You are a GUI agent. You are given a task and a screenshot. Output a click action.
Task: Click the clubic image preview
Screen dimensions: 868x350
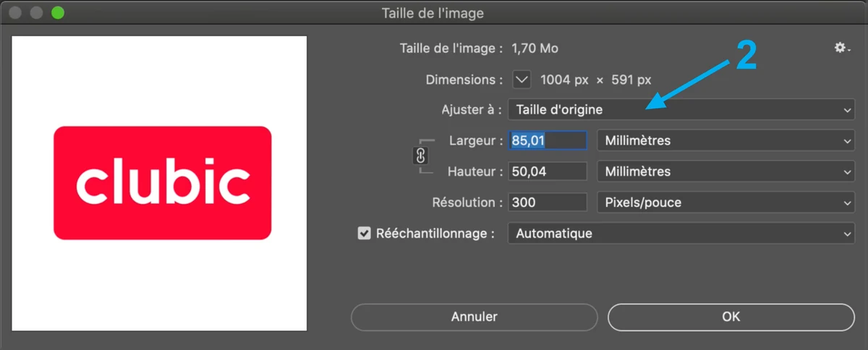point(160,184)
